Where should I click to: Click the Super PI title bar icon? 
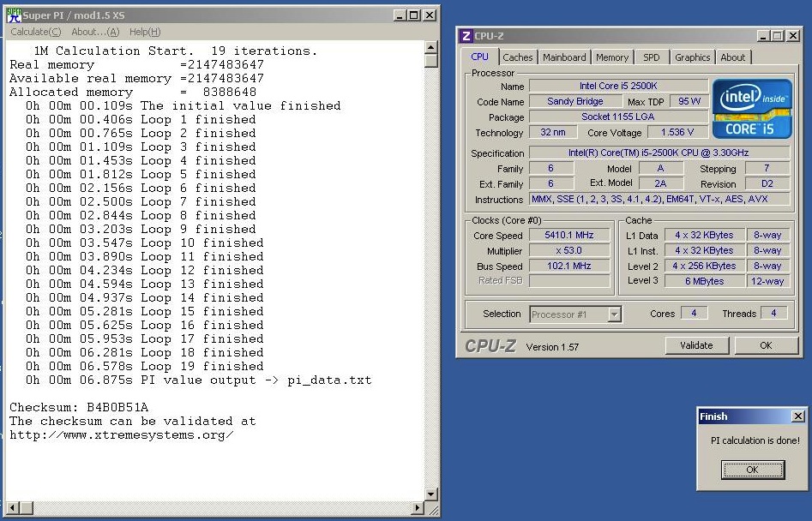[x=14, y=15]
